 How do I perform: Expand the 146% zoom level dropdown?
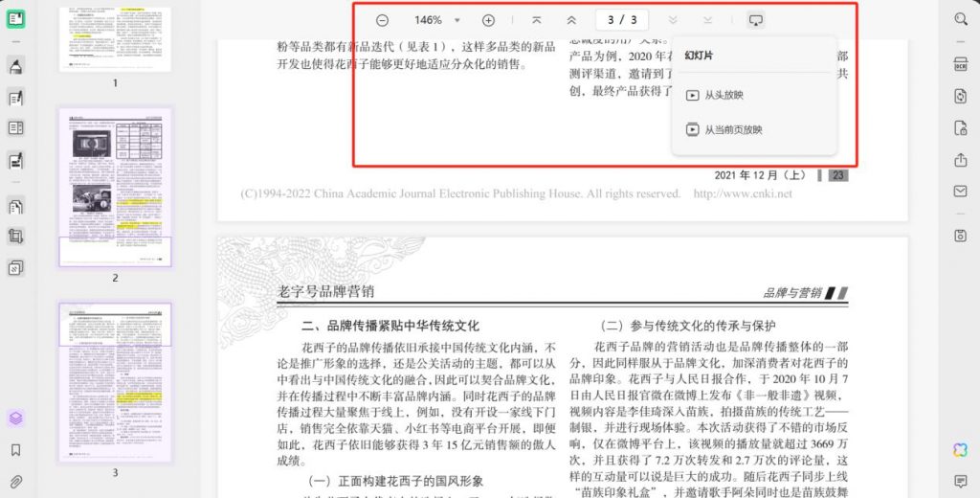[x=457, y=20]
